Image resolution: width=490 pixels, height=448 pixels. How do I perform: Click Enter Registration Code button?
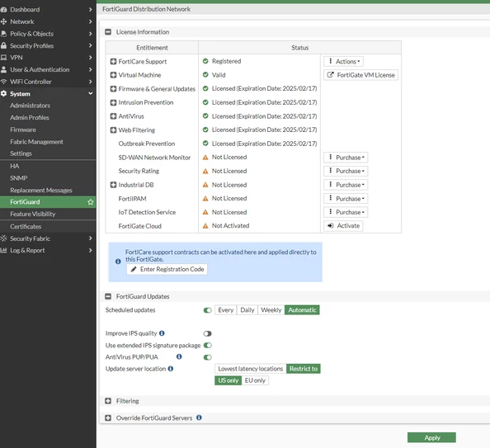[167, 269]
